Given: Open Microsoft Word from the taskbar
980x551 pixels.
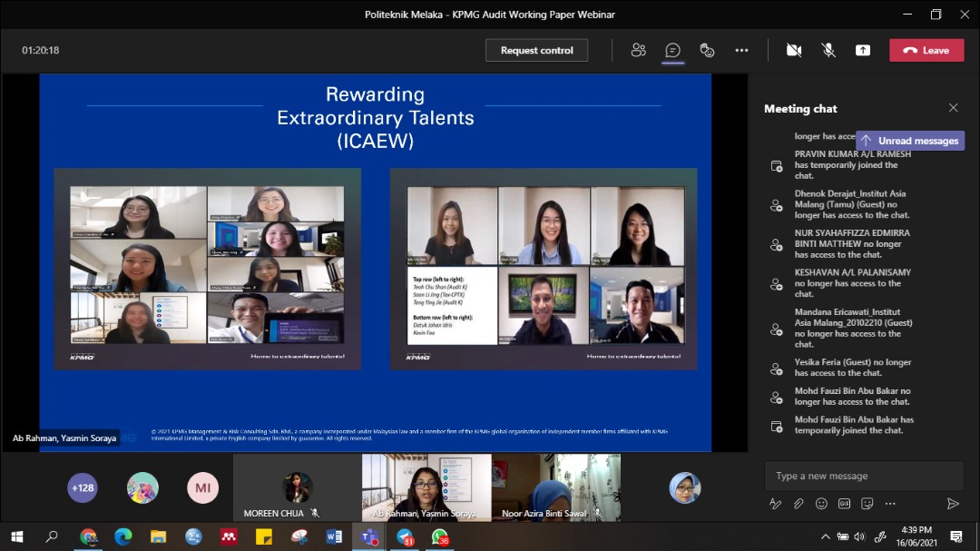Looking at the screenshot, I should click(x=334, y=536).
